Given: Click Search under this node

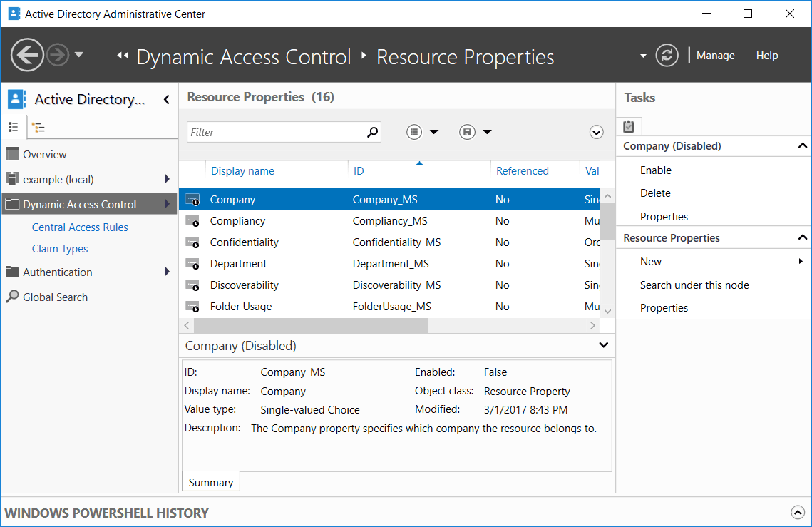Looking at the screenshot, I should (x=694, y=285).
